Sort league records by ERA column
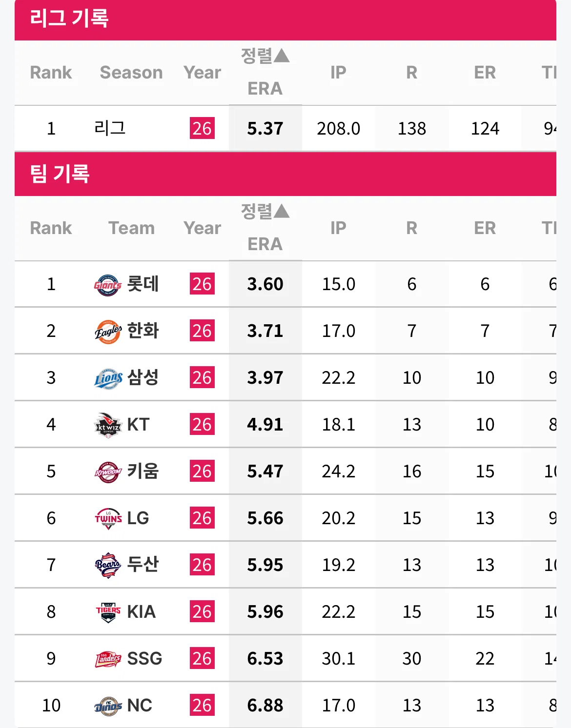 265,72
